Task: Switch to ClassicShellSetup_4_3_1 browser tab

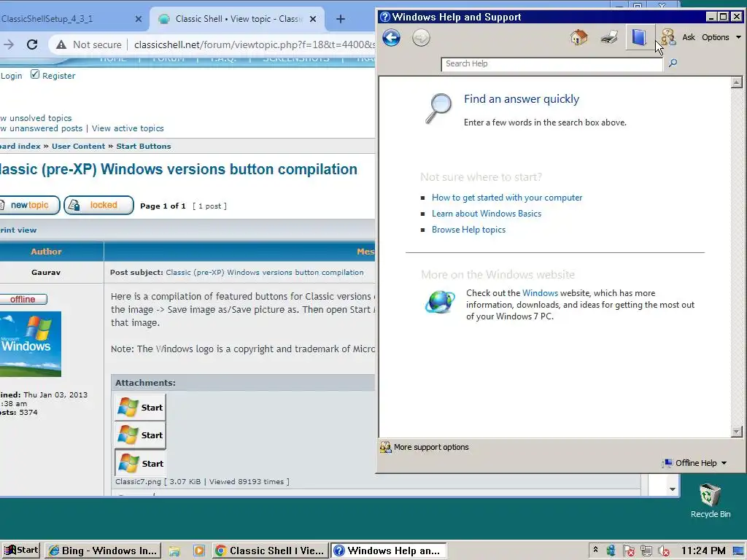Action: 66,19
